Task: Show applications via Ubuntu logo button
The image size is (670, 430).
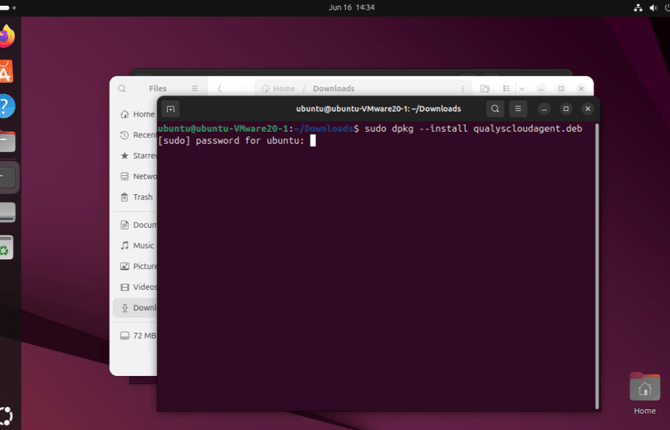Action: pos(6,415)
